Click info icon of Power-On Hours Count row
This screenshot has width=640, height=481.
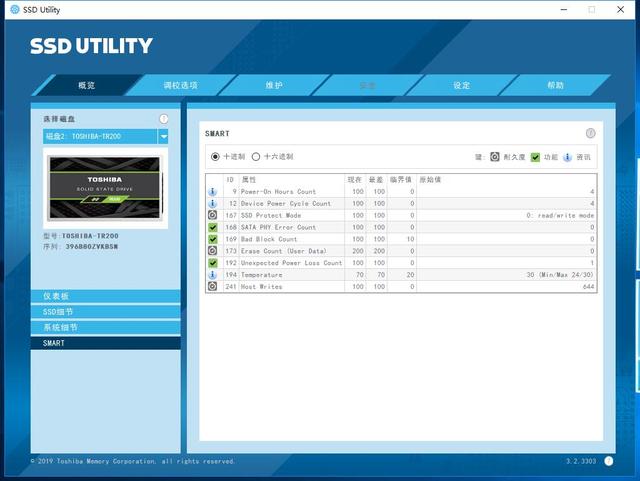tap(213, 192)
